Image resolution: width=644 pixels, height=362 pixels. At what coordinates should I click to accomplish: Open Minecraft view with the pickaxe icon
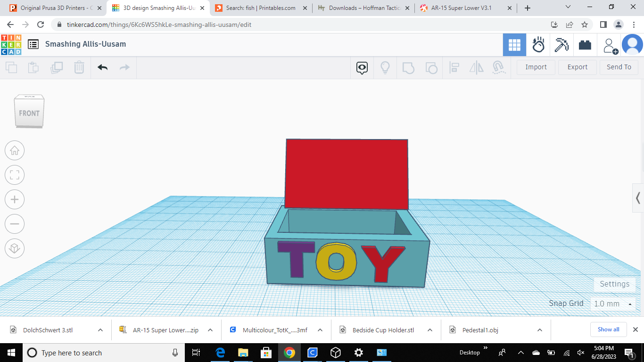point(561,45)
